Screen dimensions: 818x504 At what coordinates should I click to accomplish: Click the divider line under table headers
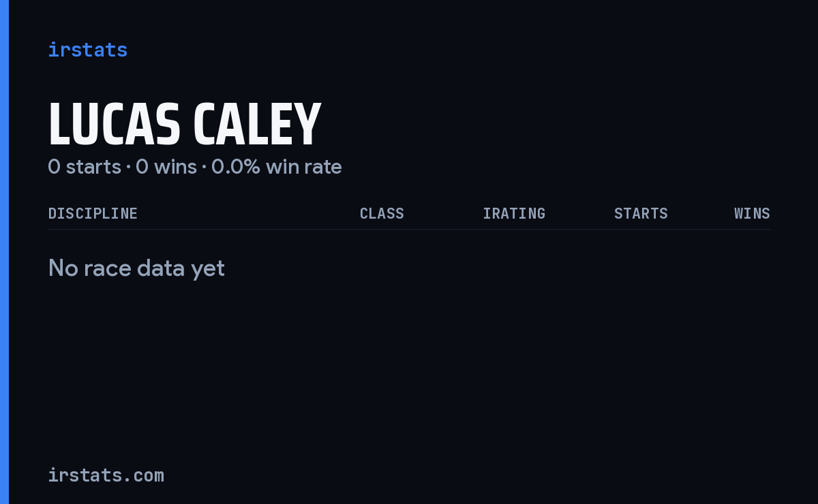click(x=409, y=230)
